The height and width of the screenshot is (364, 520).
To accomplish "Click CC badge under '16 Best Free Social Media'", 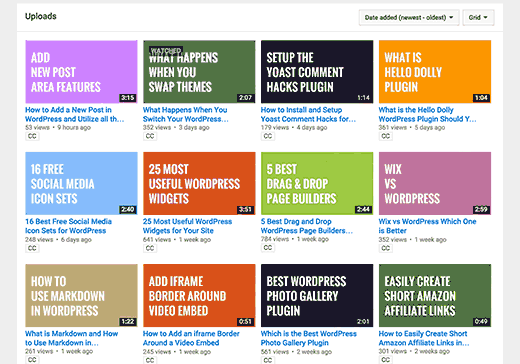I will click(32, 248).
